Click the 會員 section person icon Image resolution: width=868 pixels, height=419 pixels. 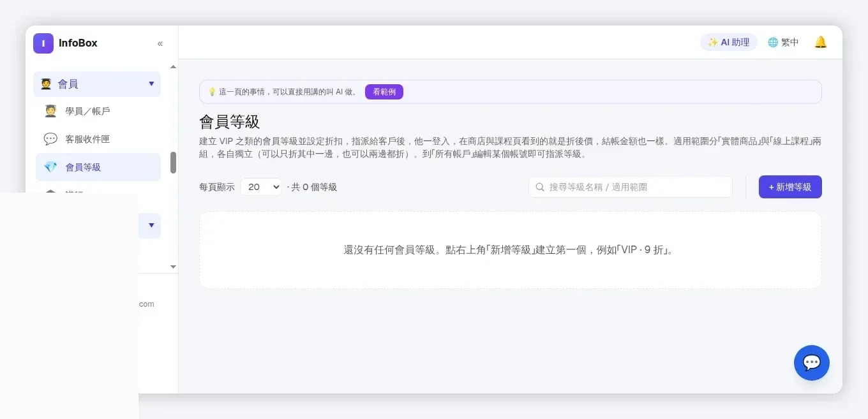[x=46, y=84]
